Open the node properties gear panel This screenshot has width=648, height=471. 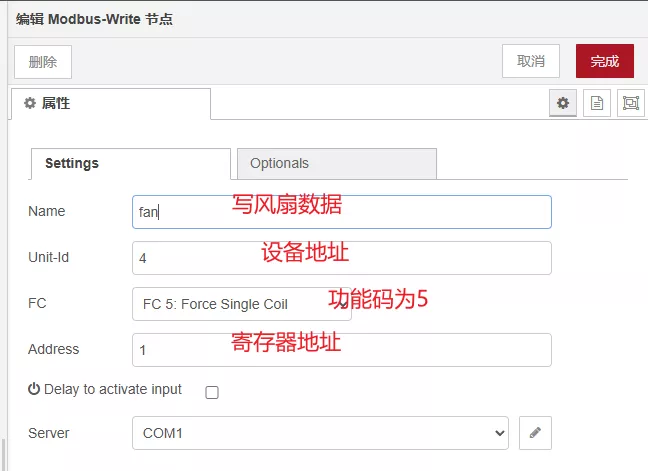pos(563,103)
